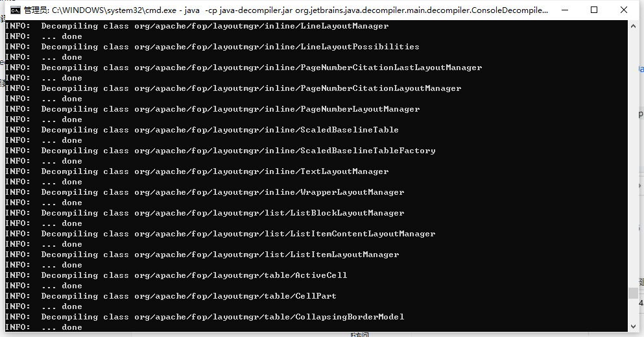Click the ListItemLayoutManager log line

(x=202, y=255)
